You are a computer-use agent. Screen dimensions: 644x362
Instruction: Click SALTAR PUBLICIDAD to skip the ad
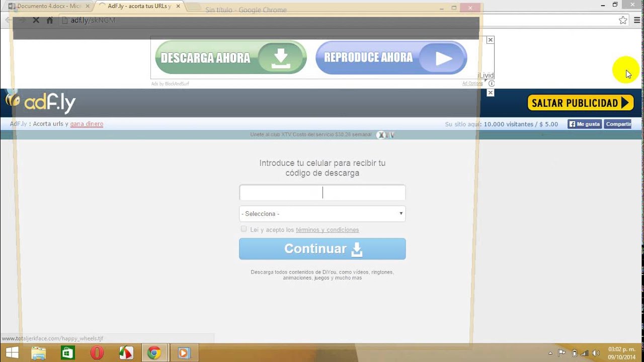point(581,103)
